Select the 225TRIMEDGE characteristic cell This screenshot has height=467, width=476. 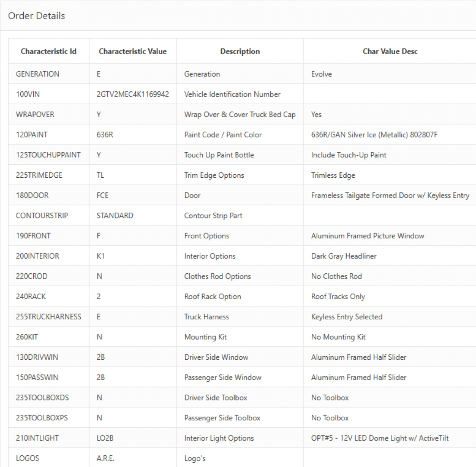[x=39, y=175]
